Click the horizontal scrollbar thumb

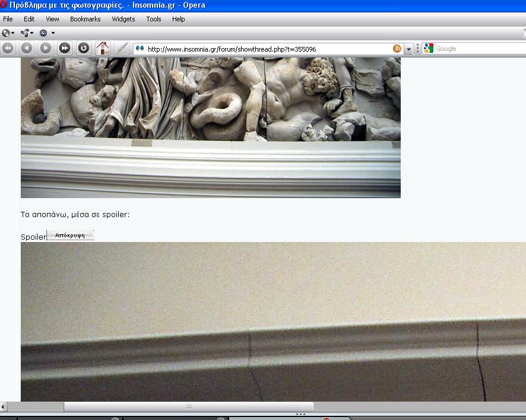pos(189,406)
